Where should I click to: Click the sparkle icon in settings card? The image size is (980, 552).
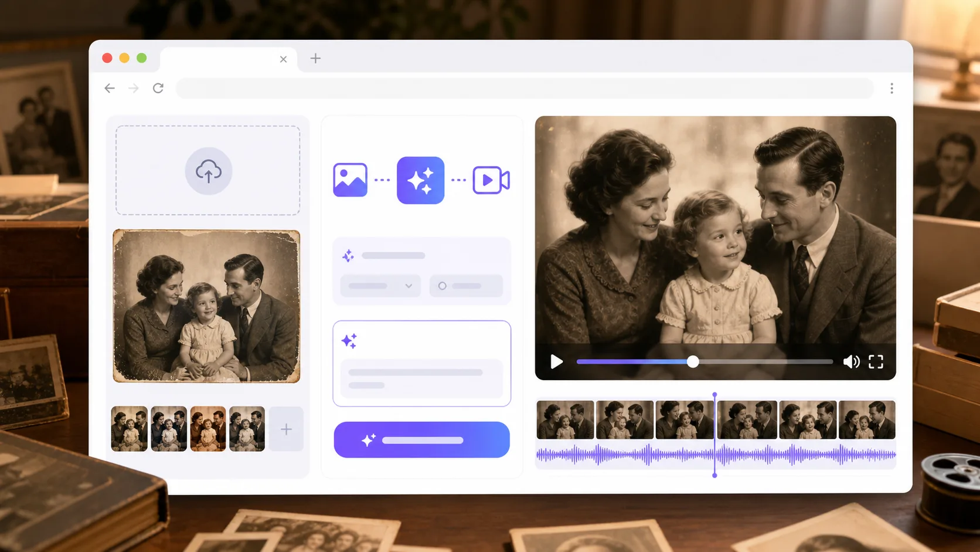tap(348, 255)
